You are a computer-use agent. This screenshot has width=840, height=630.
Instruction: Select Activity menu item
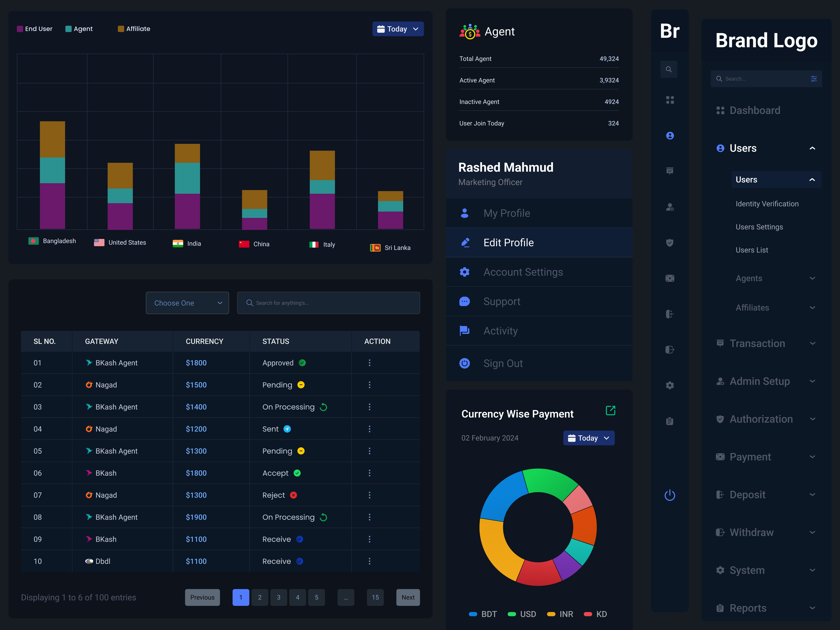click(x=539, y=331)
